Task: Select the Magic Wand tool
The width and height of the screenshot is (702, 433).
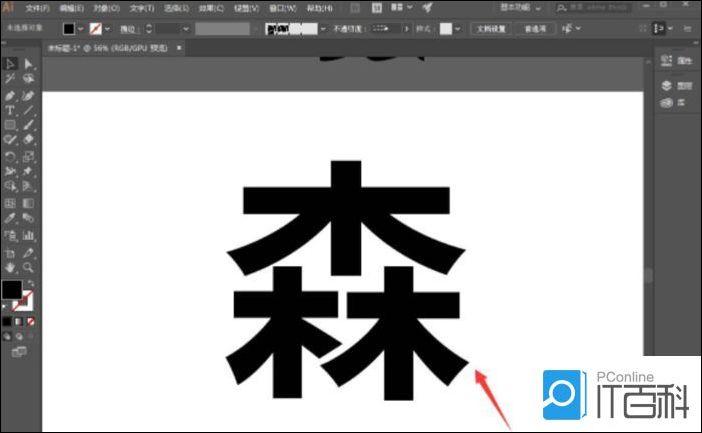Action: pyautogui.click(x=10, y=79)
